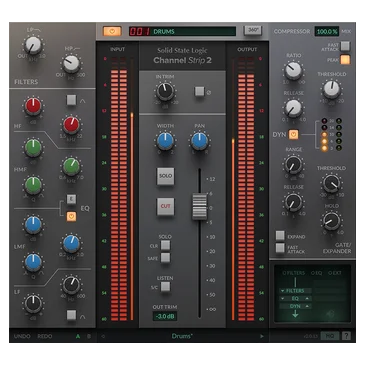This screenshot has height=365, width=365.
Task: Open the help question mark button
Action: [x=346, y=336]
